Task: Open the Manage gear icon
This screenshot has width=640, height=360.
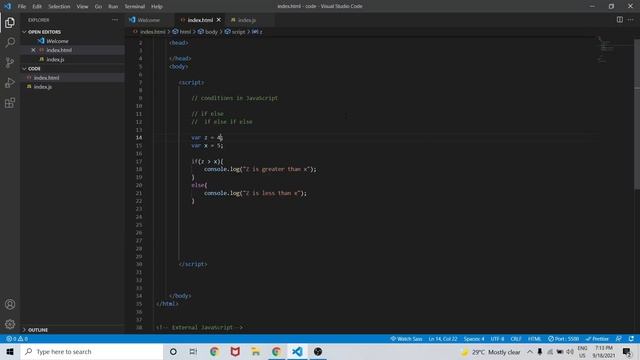Action: (x=10, y=324)
